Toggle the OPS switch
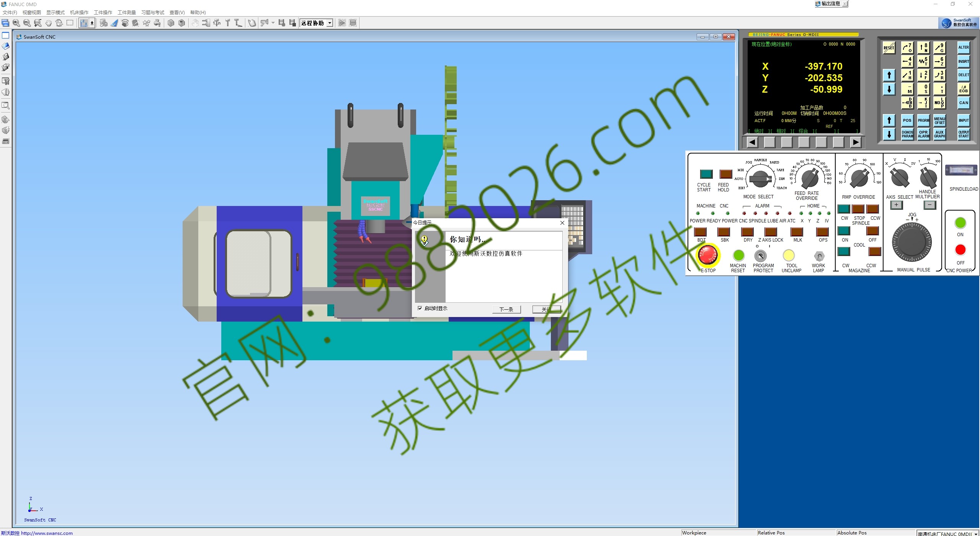Image resolution: width=980 pixels, height=536 pixels. click(822, 232)
